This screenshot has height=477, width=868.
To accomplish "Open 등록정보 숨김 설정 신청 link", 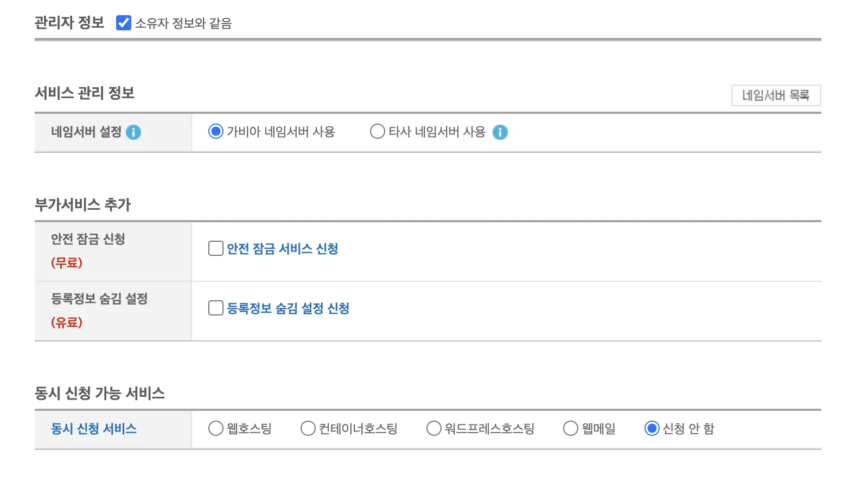I will click(288, 308).
